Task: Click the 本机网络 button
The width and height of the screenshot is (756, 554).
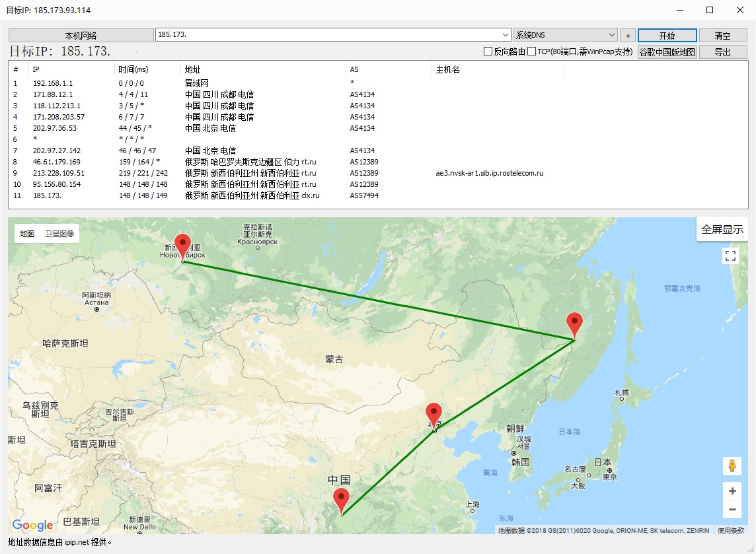Action: tap(81, 35)
